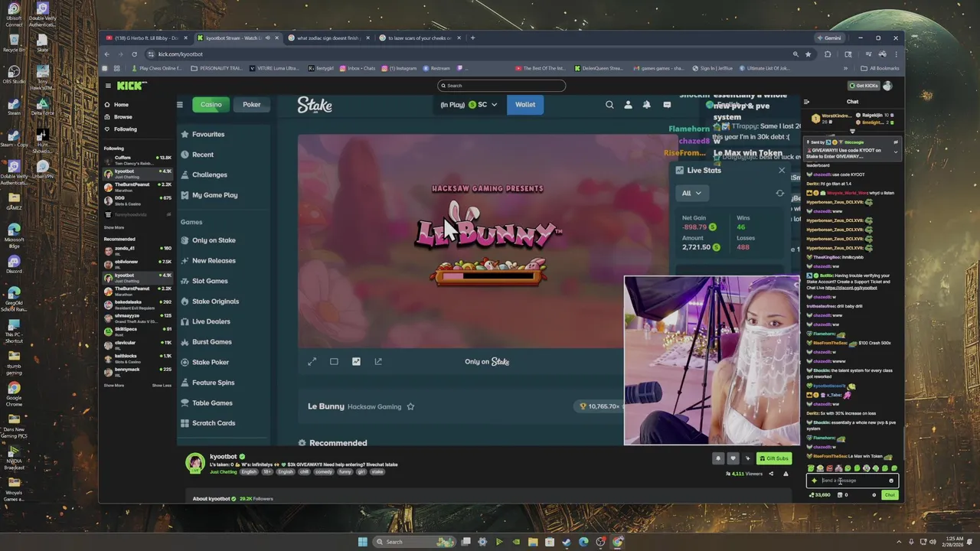Click the share stream icon
The height and width of the screenshot is (551, 980).
771,474
